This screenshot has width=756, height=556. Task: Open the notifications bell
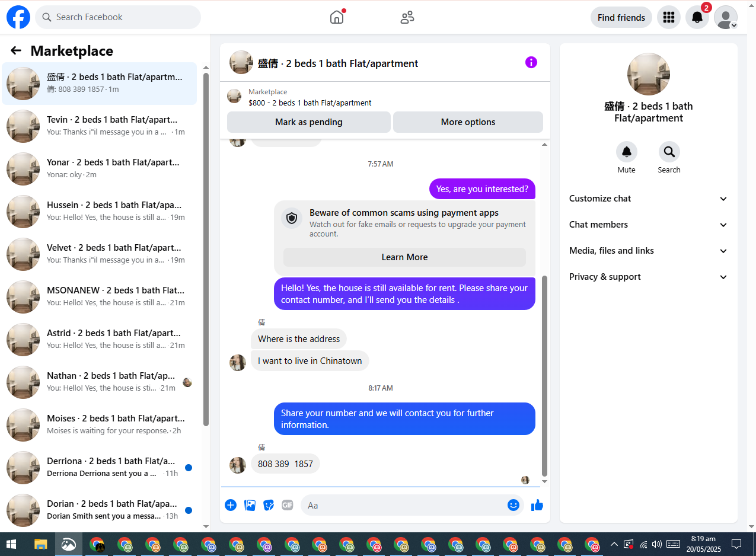(697, 17)
